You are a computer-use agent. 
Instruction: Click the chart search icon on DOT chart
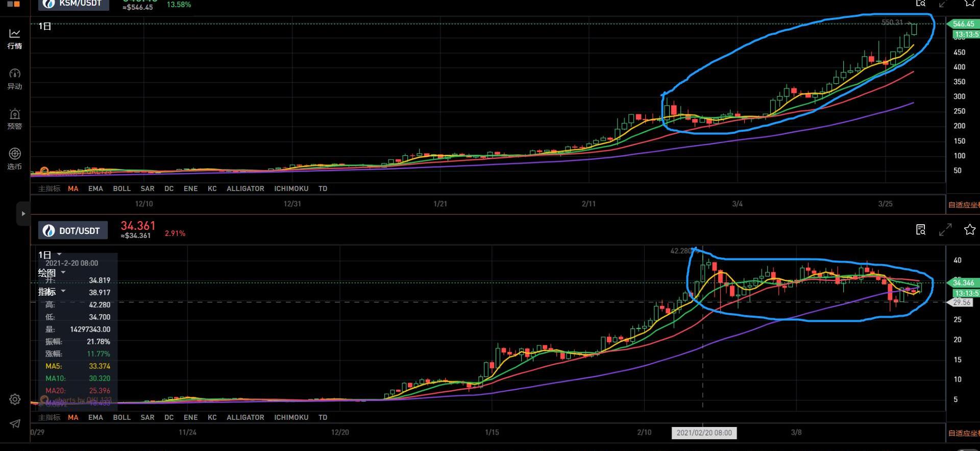(x=921, y=230)
